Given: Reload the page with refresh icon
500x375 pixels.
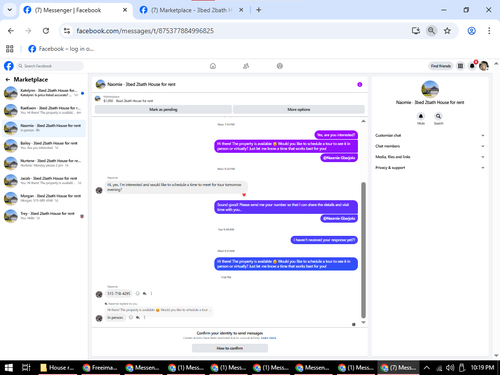Looking at the screenshot, I should click(46, 31).
